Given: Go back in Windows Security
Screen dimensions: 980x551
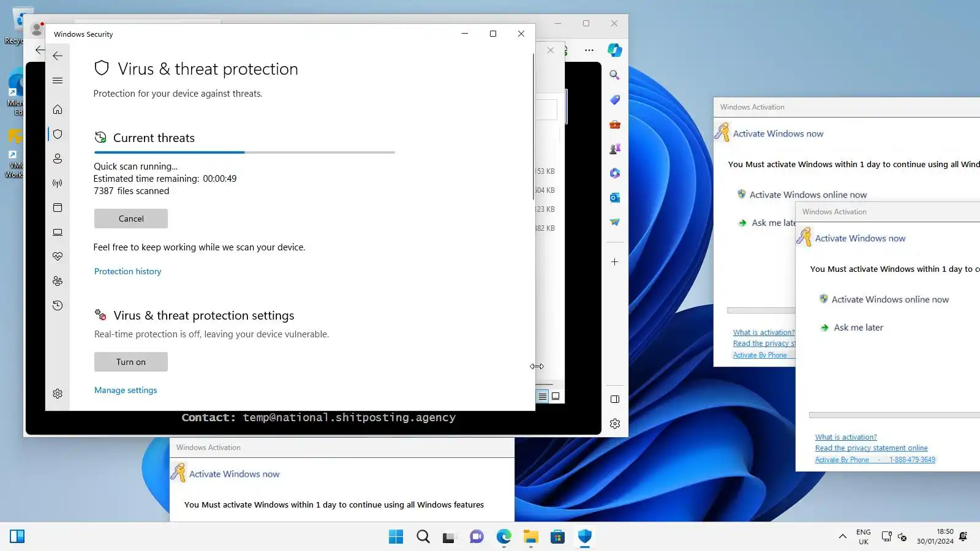Looking at the screenshot, I should pos(58,56).
